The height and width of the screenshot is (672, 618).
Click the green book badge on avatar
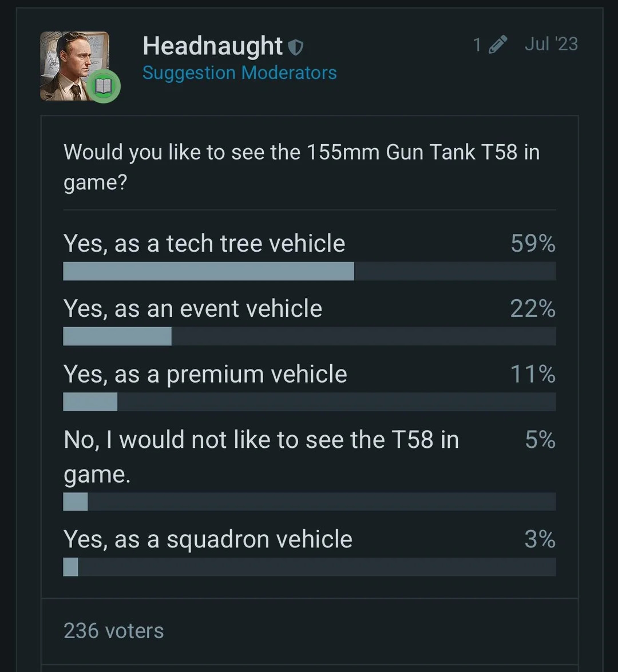click(x=104, y=86)
